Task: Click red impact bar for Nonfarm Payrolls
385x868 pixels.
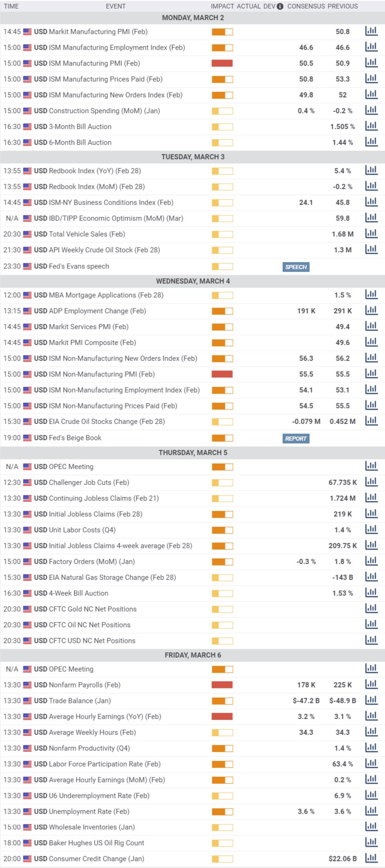Action: tap(222, 685)
